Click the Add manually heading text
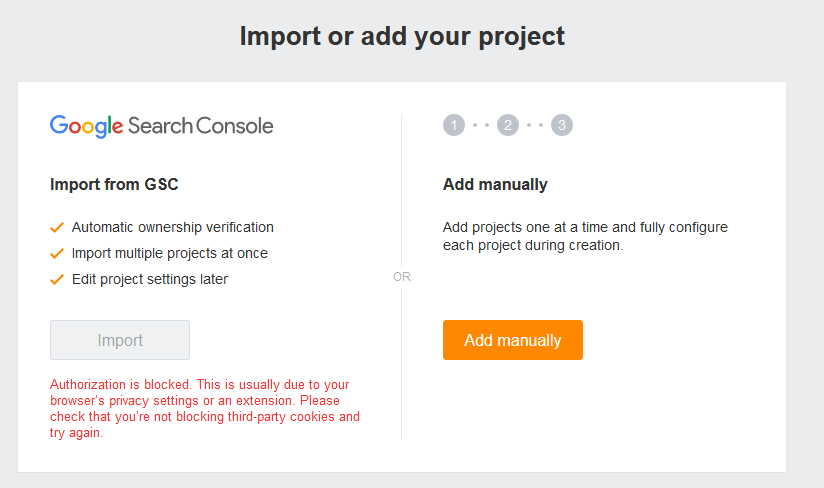The image size is (824, 488). coord(495,184)
